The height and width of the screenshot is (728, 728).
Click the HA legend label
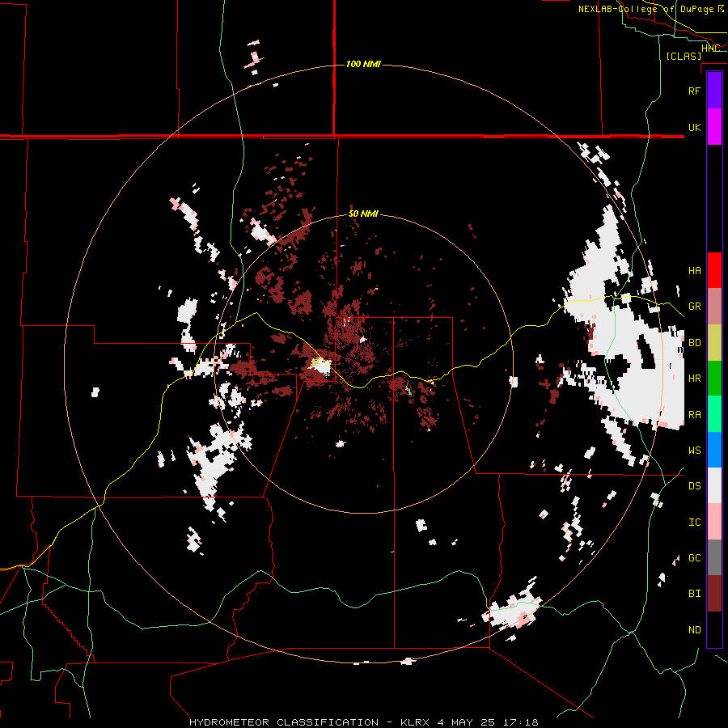(x=694, y=270)
